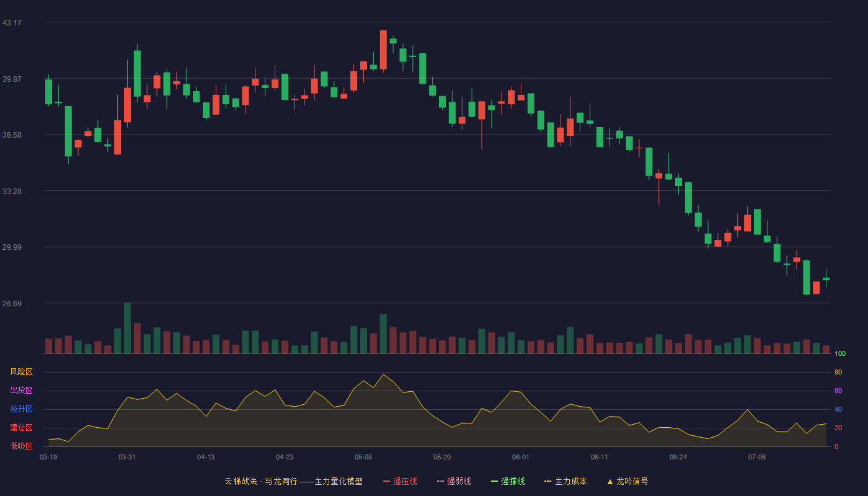Toggle the 强压线 legend series
Image resolution: width=868 pixels, height=496 pixels.
tap(400, 481)
